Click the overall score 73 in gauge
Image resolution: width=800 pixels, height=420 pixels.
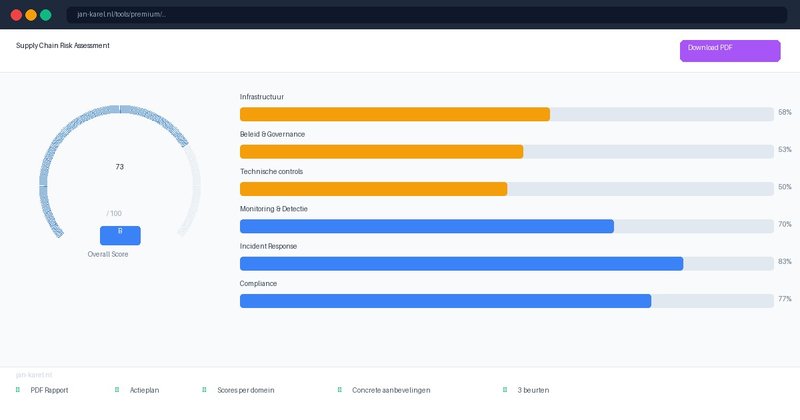point(120,167)
